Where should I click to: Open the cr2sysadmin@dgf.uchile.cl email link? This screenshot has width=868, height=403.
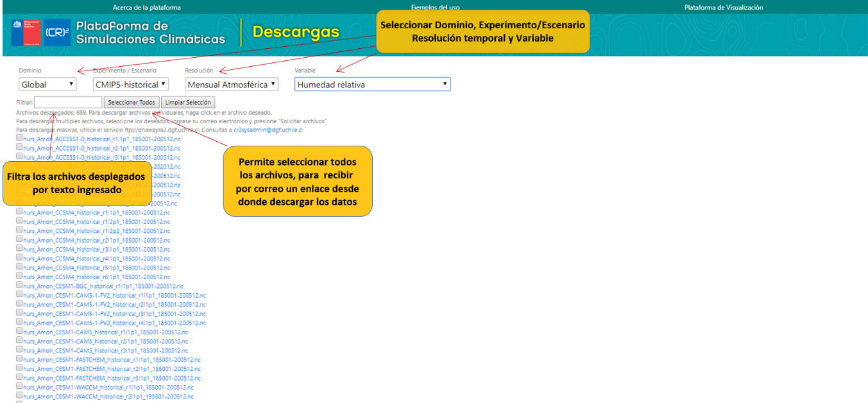[268, 130]
